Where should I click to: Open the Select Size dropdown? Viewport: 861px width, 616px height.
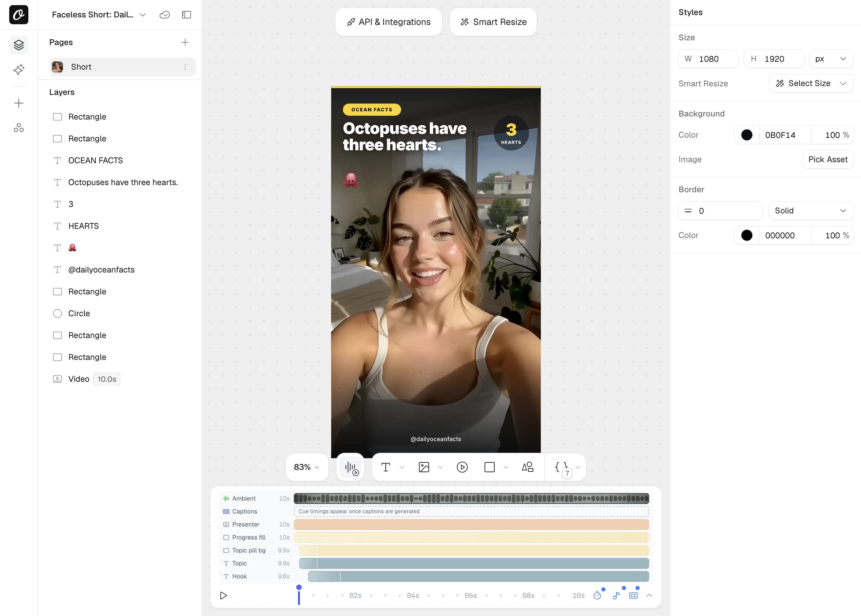click(x=811, y=83)
